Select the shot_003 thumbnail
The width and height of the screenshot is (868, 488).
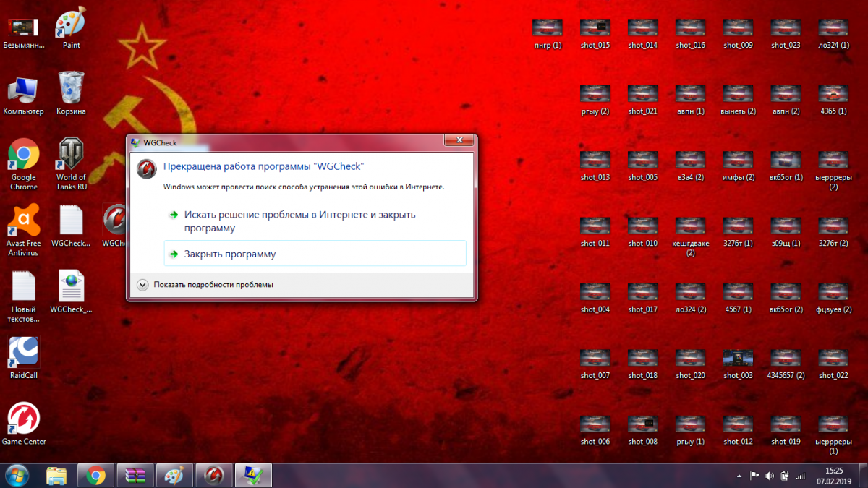[x=738, y=365]
